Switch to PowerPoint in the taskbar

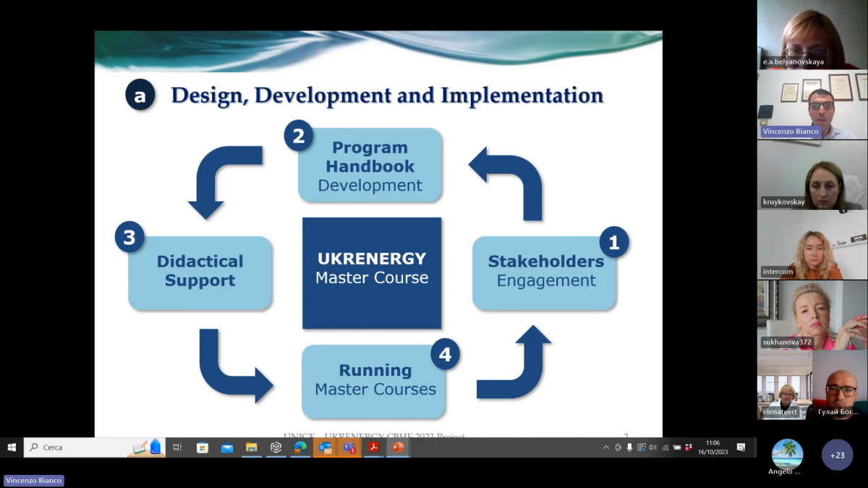pyautogui.click(x=398, y=447)
